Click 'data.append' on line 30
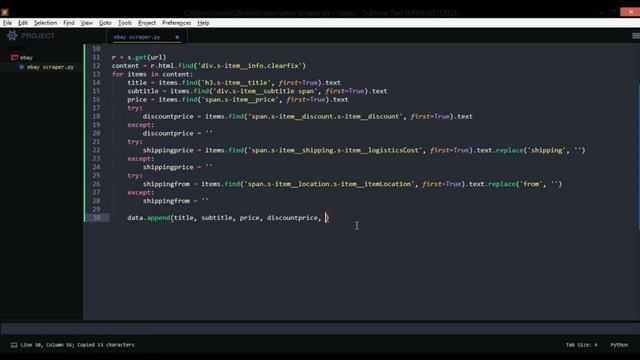 tap(149, 218)
